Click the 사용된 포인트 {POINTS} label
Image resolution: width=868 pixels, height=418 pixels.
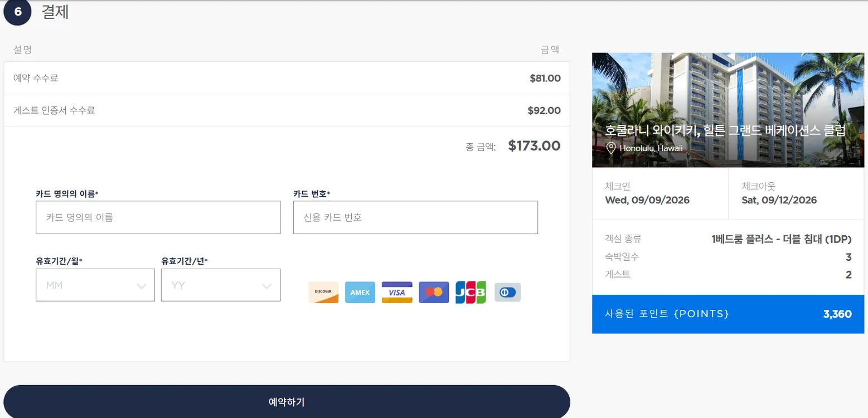(x=667, y=314)
